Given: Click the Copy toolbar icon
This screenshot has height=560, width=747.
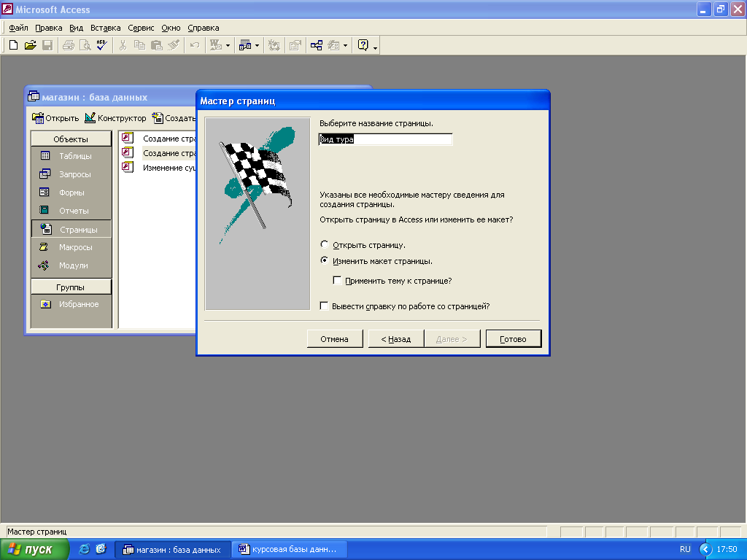Looking at the screenshot, I should point(139,45).
